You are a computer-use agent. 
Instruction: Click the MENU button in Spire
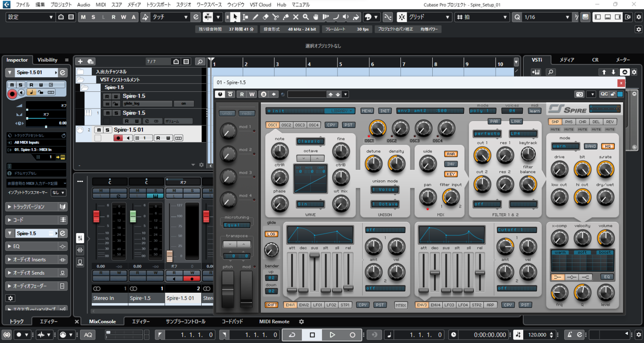(x=367, y=111)
